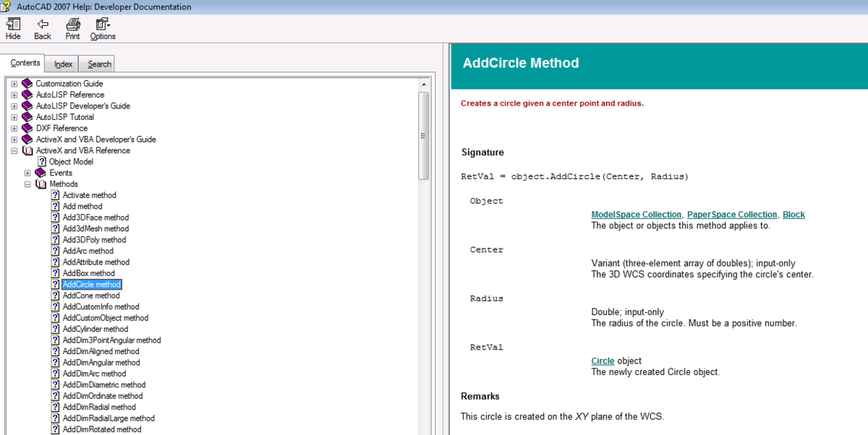868x435 pixels.
Task: Click the Add method topic icon
Action: [x=56, y=206]
